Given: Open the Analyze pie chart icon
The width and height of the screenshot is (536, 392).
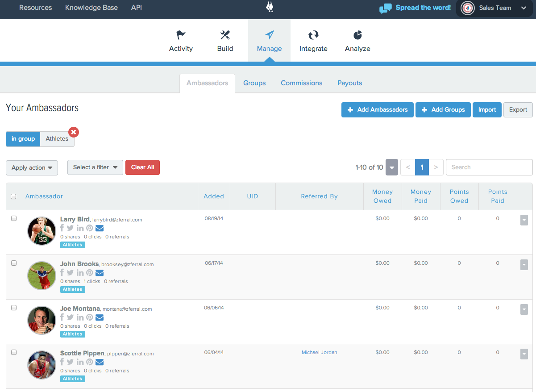Looking at the screenshot, I should tap(357, 35).
